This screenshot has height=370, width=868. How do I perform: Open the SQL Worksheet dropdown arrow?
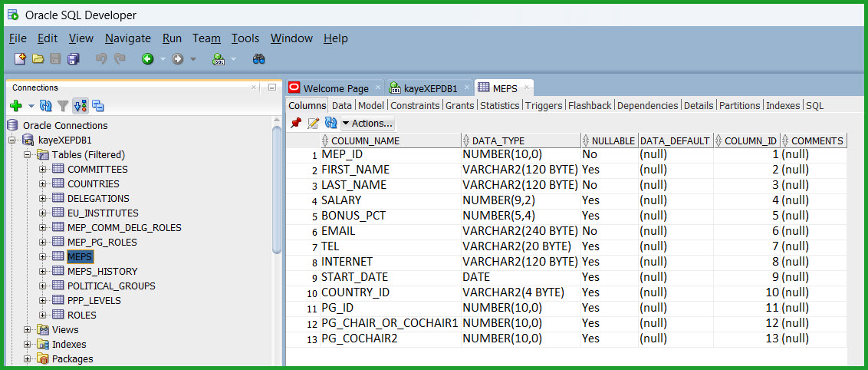(234, 58)
